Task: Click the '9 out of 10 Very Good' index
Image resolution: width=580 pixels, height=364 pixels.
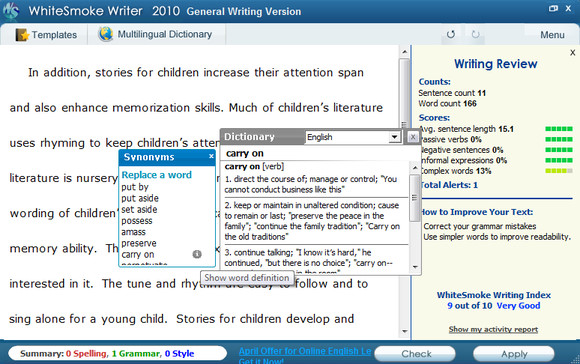Action: (493, 306)
